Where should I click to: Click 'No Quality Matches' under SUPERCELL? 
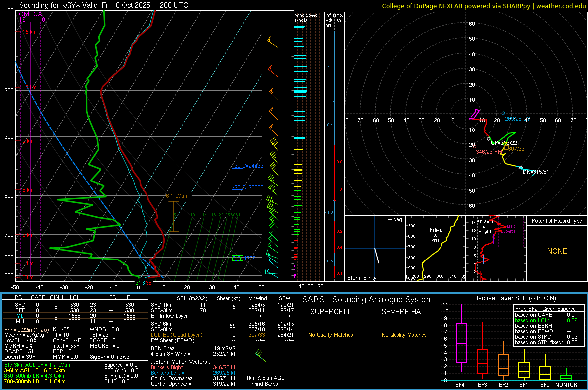(331, 335)
